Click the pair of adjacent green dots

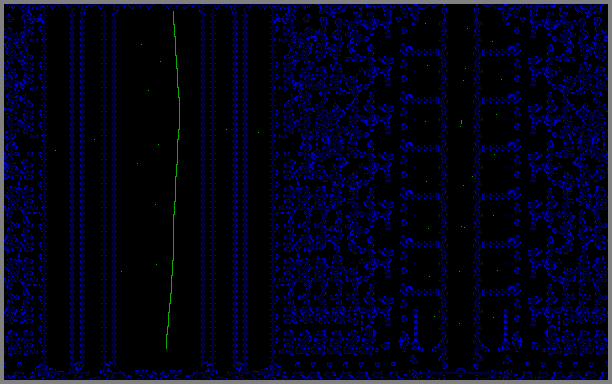[x=463, y=227]
